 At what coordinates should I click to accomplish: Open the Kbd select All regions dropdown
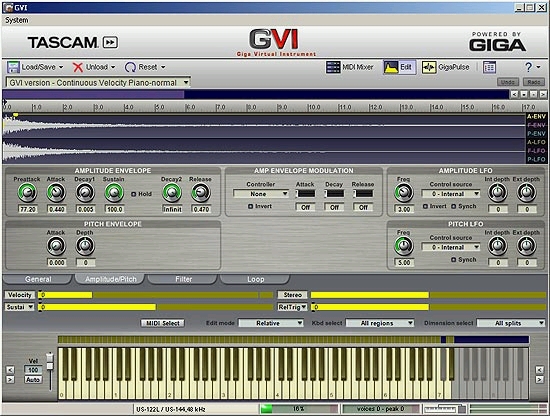click(x=380, y=323)
